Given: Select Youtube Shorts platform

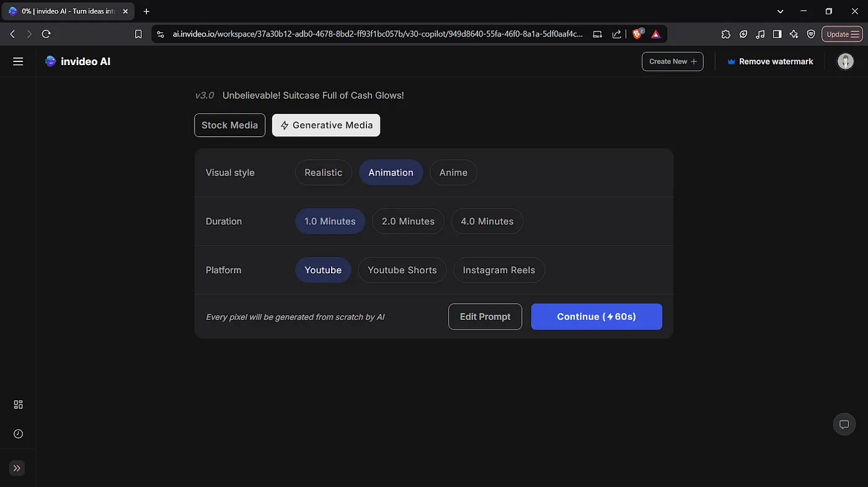Looking at the screenshot, I should 402,270.
